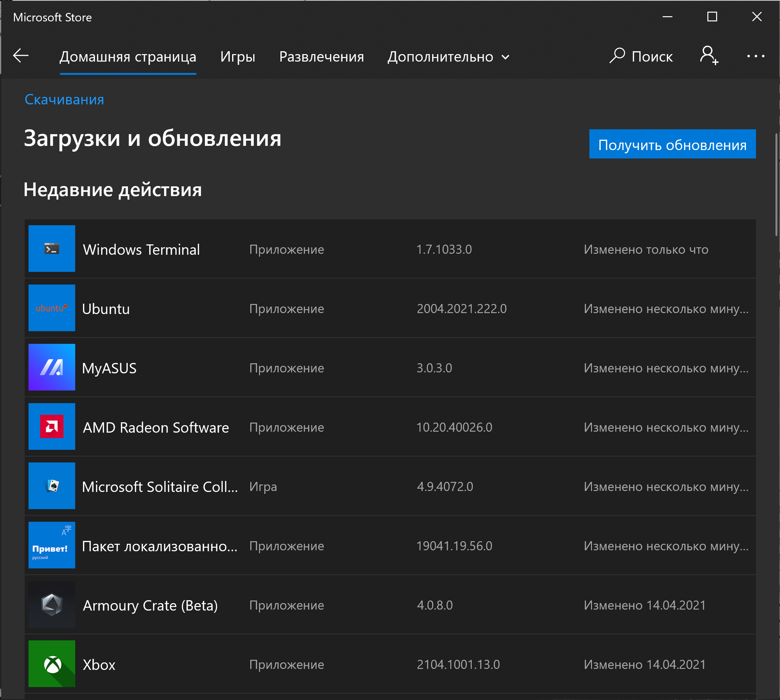
Task: Maximize the Microsoft Store window
Action: click(712, 17)
